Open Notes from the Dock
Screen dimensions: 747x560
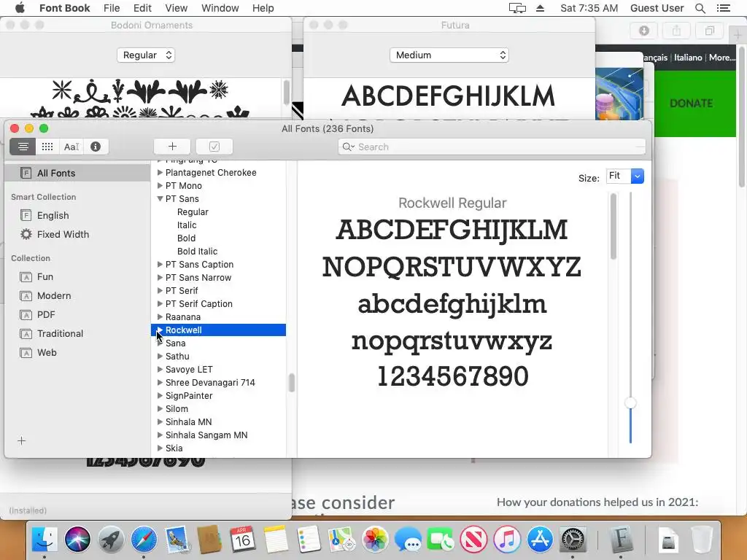click(276, 539)
